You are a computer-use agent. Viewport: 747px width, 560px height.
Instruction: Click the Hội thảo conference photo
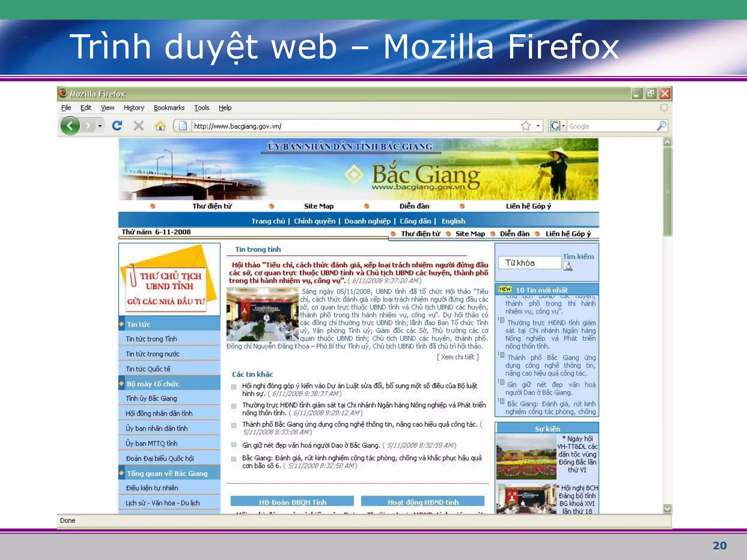262,314
